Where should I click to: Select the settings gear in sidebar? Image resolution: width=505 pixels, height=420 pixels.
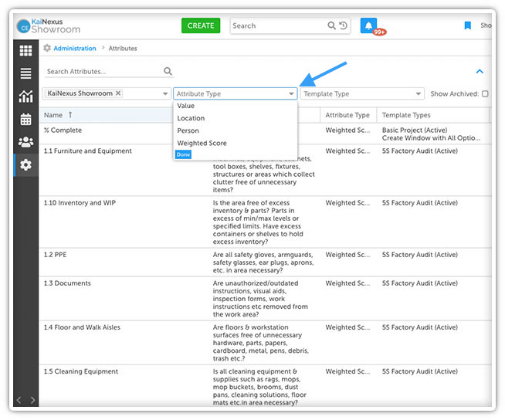coord(25,164)
